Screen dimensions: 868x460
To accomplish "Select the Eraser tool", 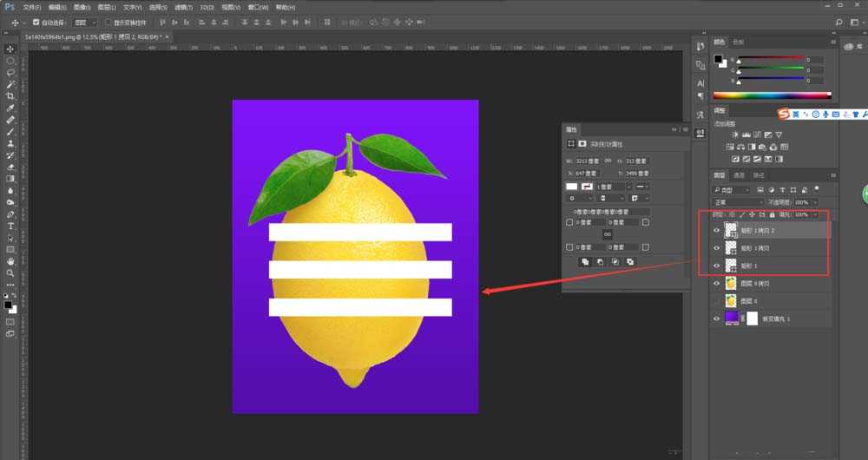I will tap(10, 167).
